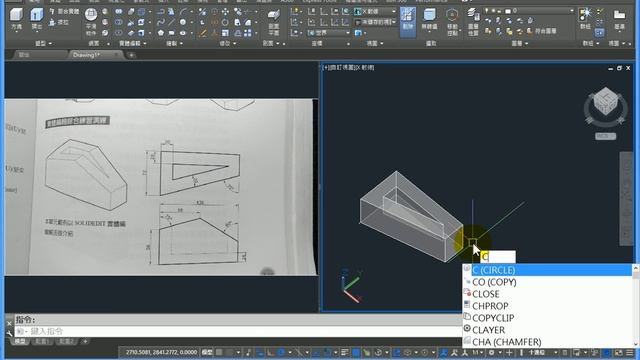The width and height of the screenshot is (640, 360).
Task: Choose CO (COPY) from the autocomplete list
Action: [x=547, y=282]
